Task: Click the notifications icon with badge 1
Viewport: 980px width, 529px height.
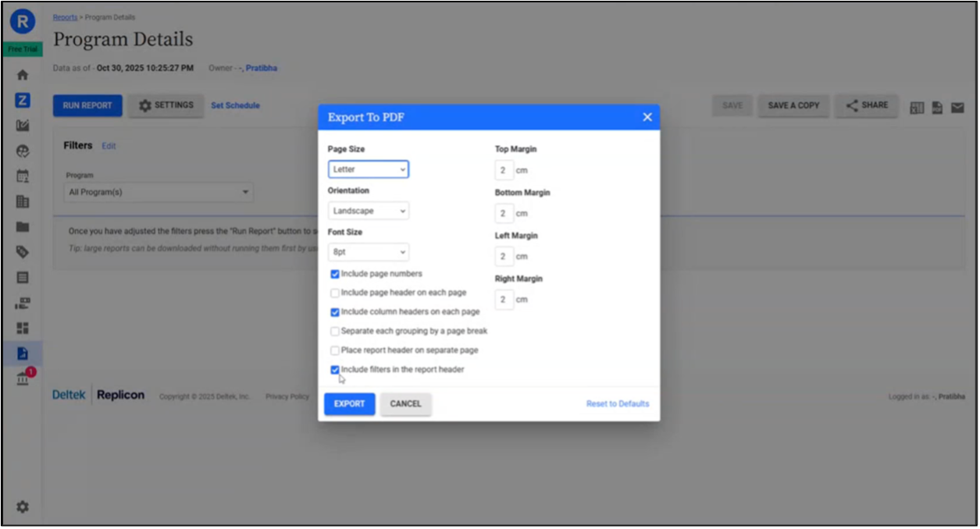Action: 22,377
